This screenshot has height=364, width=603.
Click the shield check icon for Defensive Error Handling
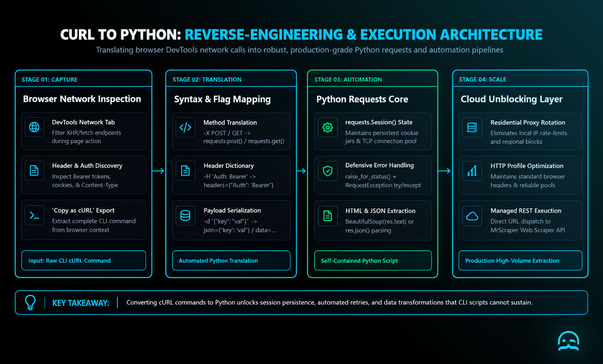click(x=327, y=171)
